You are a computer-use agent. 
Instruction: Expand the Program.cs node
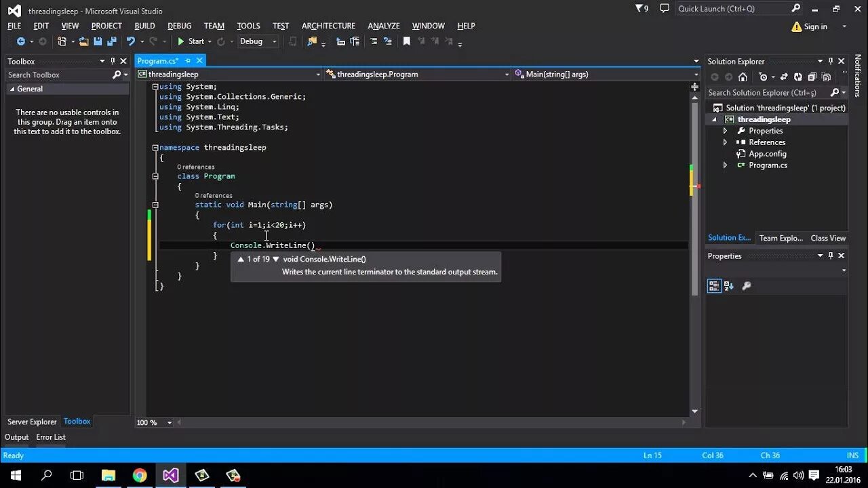click(725, 165)
